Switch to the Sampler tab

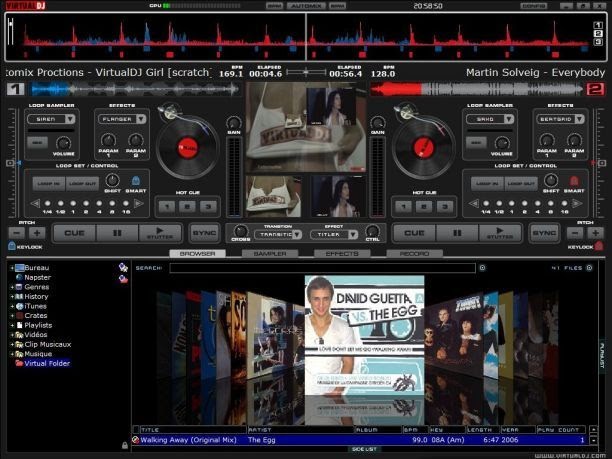pyautogui.click(x=270, y=254)
